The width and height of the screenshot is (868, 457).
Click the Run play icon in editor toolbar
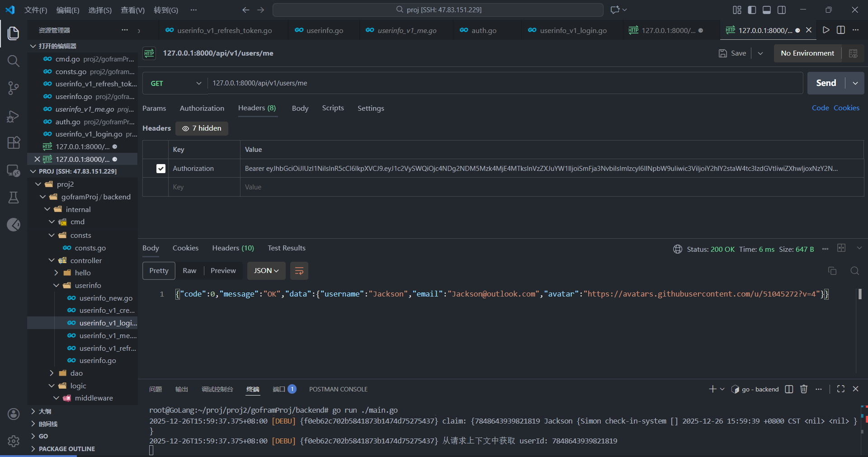[x=826, y=30]
